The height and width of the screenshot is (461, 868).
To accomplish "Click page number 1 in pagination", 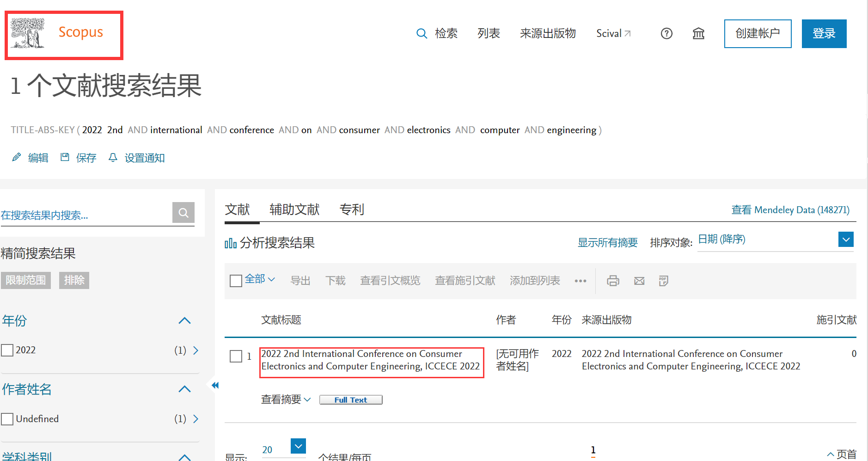I will click(593, 450).
